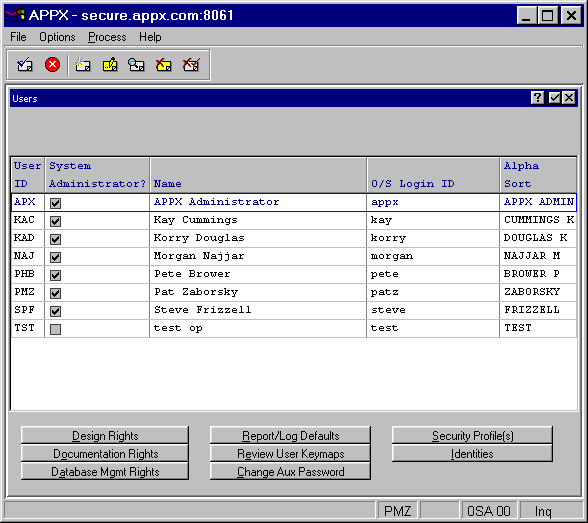This screenshot has width=588, height=523.
Task: Click the alpha sort value CUMMINGS K
Action: click(x=539, y=220)
